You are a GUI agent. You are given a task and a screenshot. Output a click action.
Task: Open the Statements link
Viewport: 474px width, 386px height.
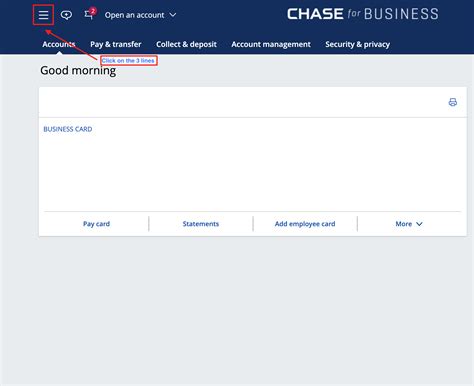click(x=201, y=224)
